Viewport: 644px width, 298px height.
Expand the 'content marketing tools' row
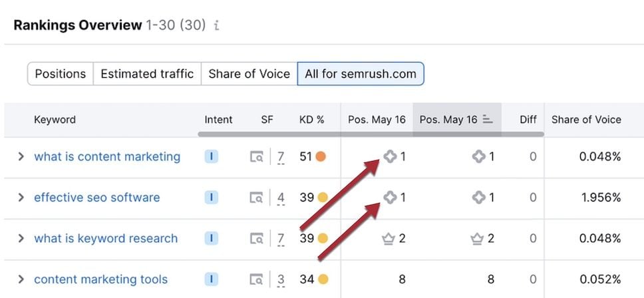pos(21,279)
